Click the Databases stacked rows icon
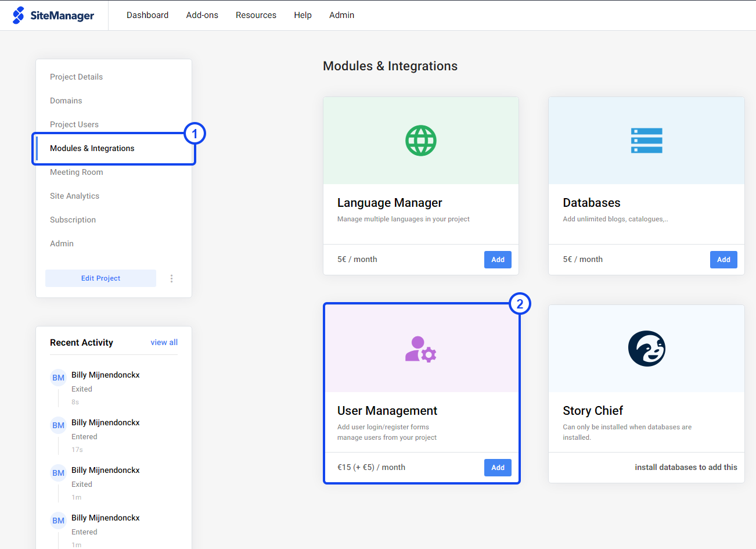This screenshot has width=756, height=549. 646,141
